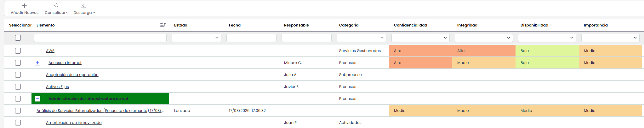Collapse Administración de infraestructura de red row
Viewport: 644px width, 128px height.
pos(37,99)
